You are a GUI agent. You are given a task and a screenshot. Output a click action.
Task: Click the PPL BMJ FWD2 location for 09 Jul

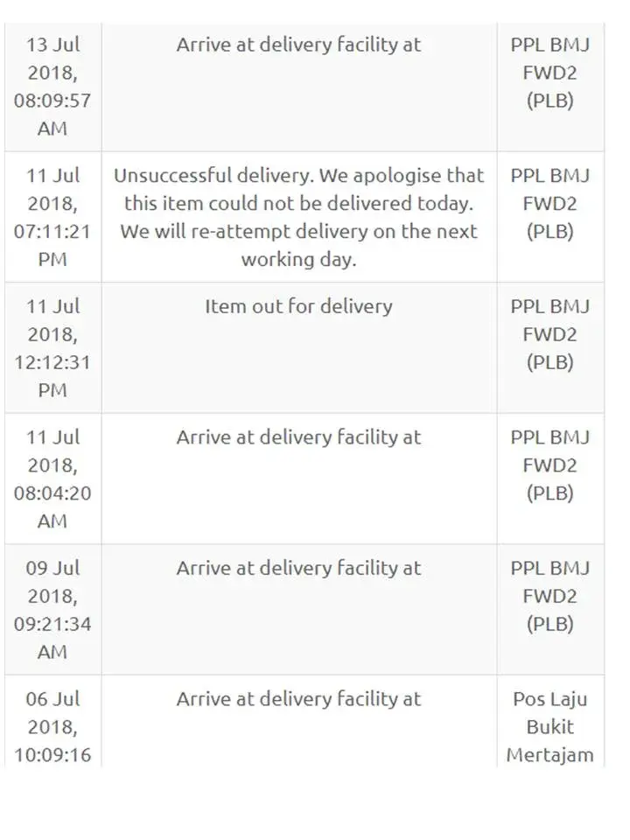tap(550, 596)
